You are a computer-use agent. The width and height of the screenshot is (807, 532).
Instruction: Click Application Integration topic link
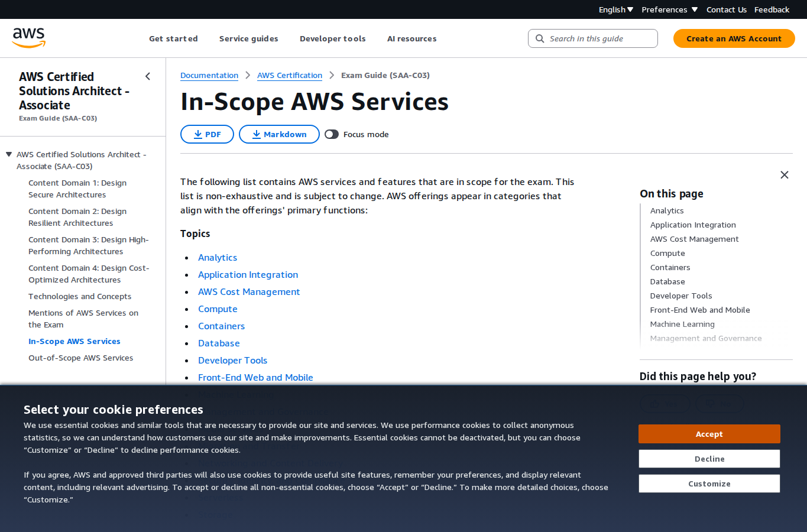coord(248,275)
